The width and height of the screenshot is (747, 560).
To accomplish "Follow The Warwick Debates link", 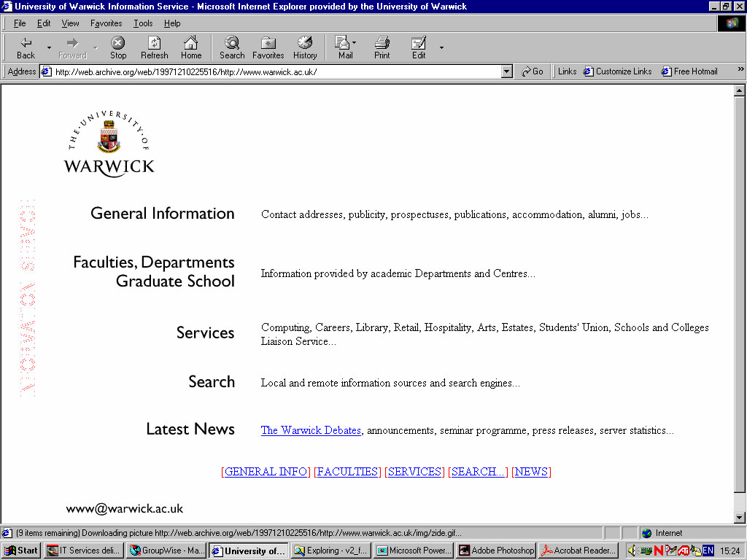I will [311, 430].
